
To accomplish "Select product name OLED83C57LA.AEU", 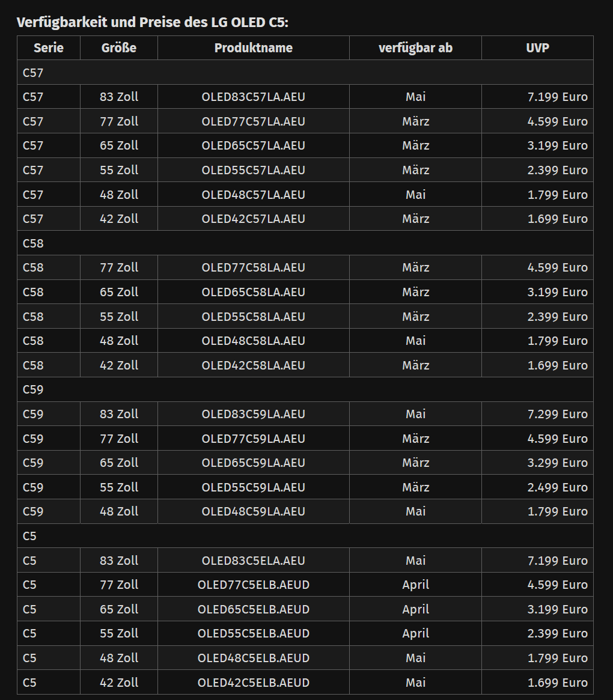I will (253, 97).
